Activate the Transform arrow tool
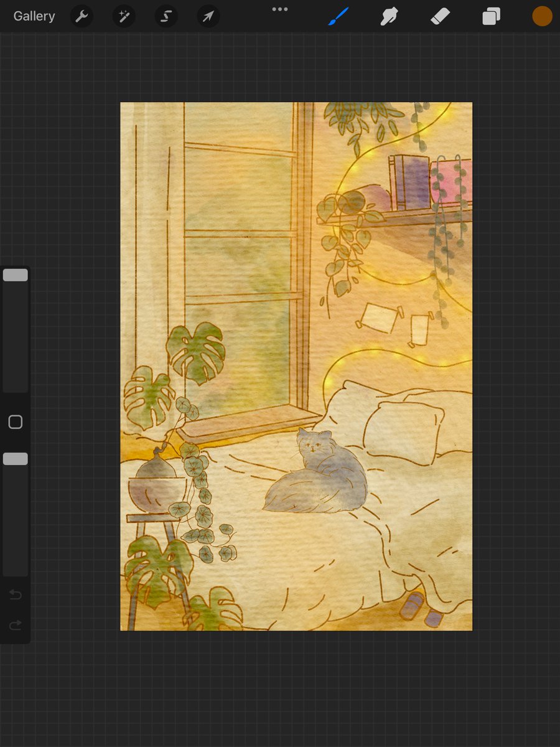 tap(208, 16)
